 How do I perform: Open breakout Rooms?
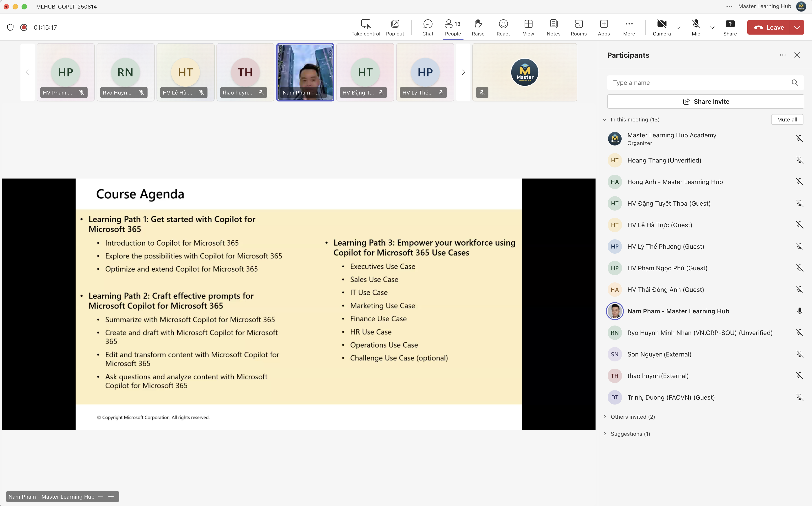tap(578, 27)
